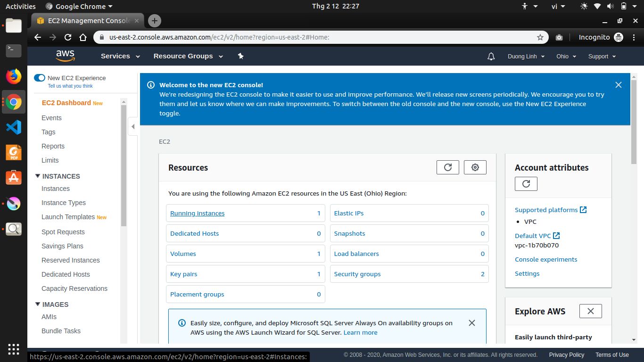Click the Learn more link

361,333
